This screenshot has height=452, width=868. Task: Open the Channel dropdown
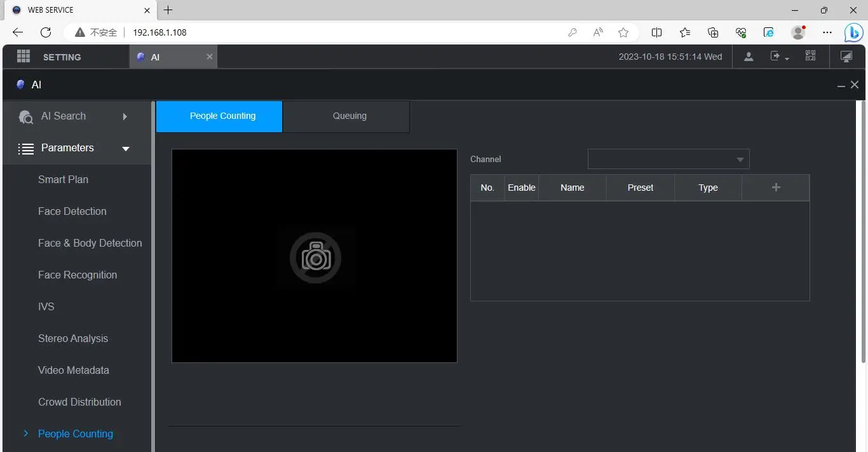point(668,159)
